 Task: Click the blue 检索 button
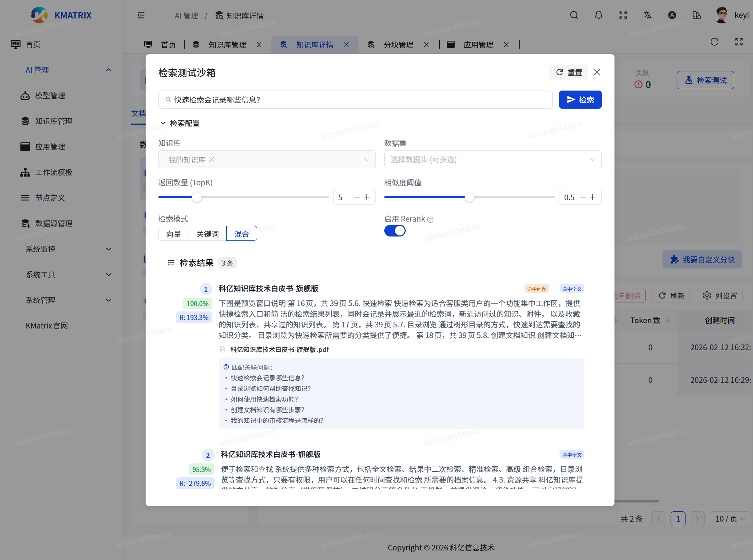pos(580,100)
